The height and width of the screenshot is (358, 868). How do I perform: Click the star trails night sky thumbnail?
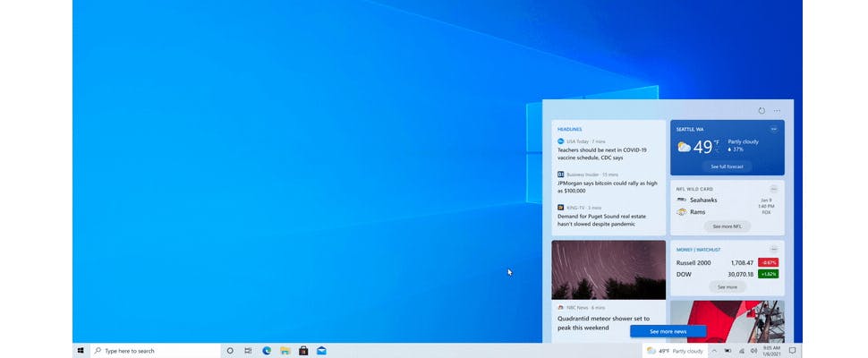point(608,270)
